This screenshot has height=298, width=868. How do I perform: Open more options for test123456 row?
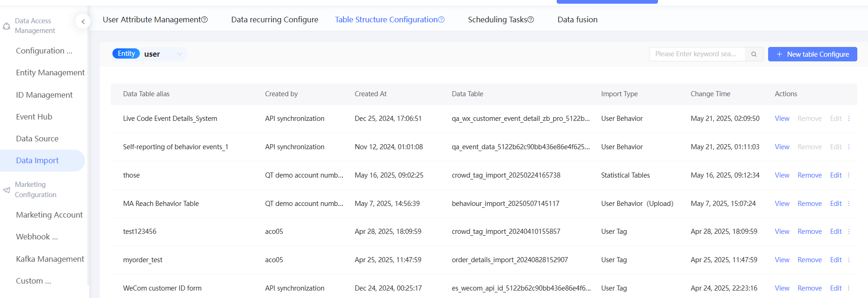pos(848,232)
